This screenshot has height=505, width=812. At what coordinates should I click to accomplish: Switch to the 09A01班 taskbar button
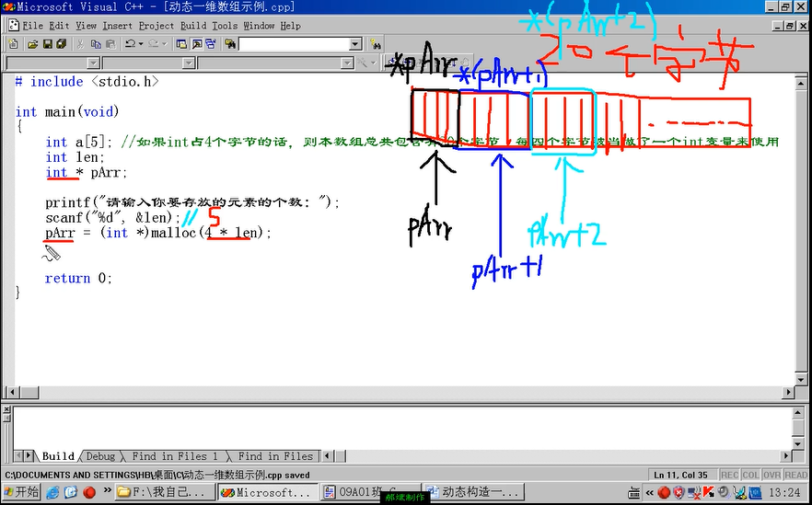(x=370, y=492)
